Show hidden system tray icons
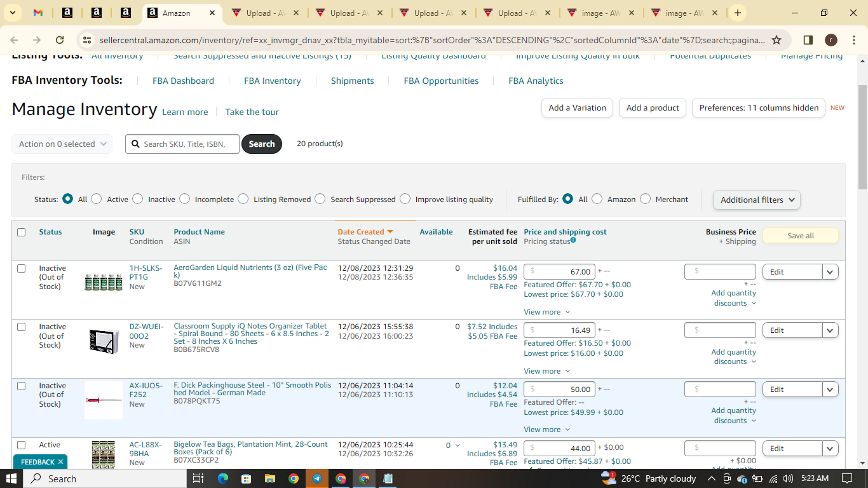 tap(712, 478)
